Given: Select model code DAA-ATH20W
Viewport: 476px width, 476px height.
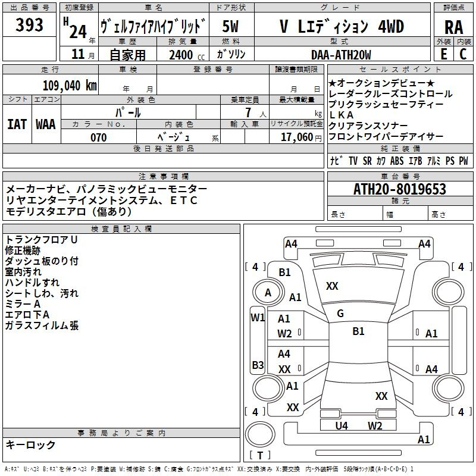Looking at the screenshot, I should (341, 55).
